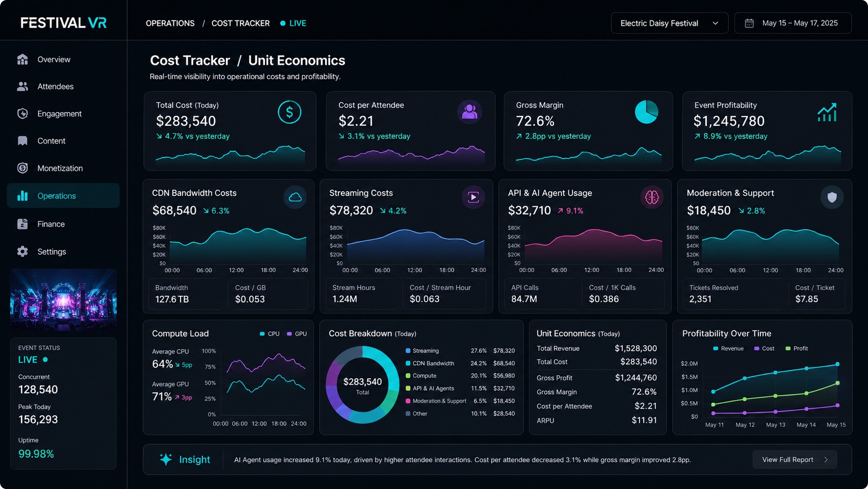Expand the View Full Report chevron arrow

(826, 460)
